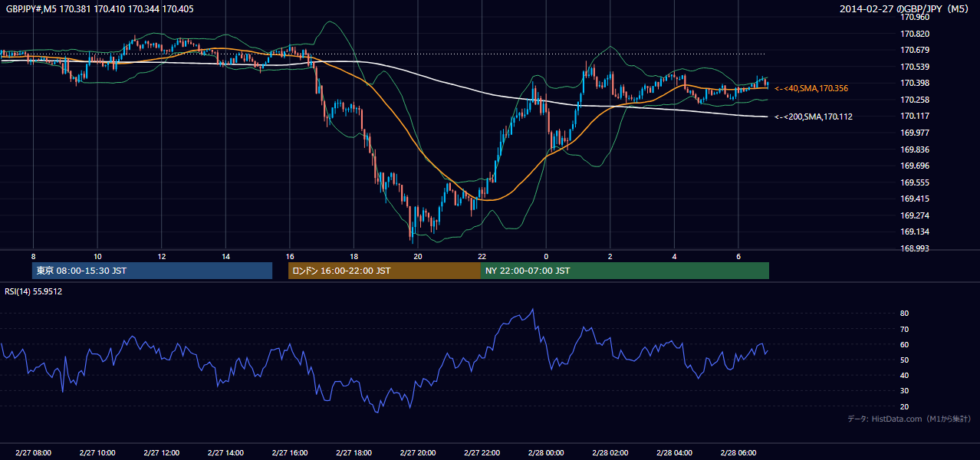Image resolution: width=980 pixels, height=460 pixels.
Task: Click hour label 14 on price chart axis
Action: (x=225, y=256)
